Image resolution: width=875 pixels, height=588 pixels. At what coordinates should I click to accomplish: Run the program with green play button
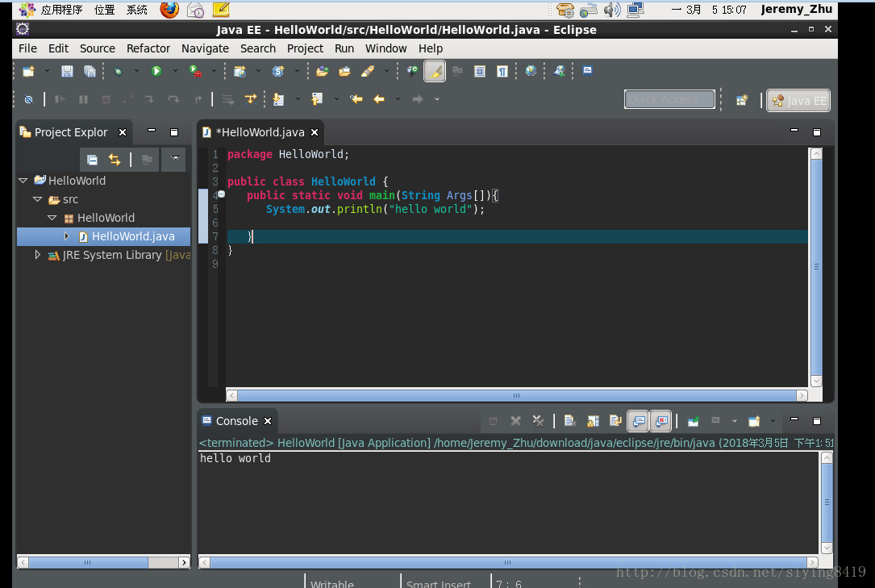[156, 72]
